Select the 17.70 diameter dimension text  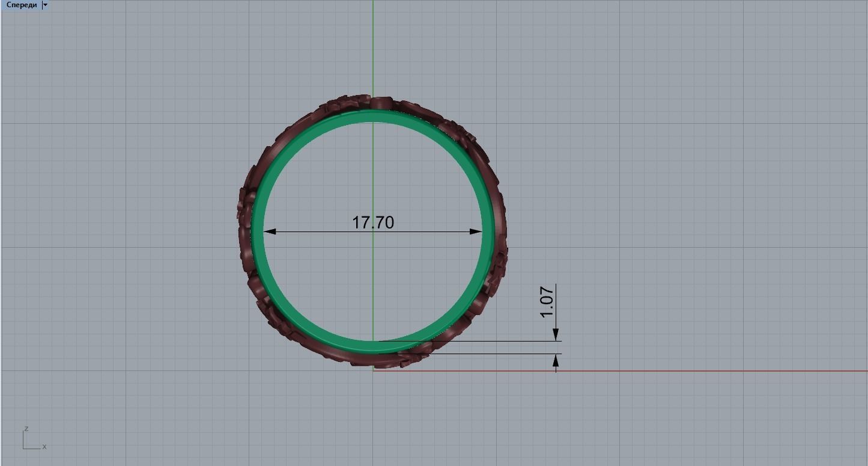[373, 222]
